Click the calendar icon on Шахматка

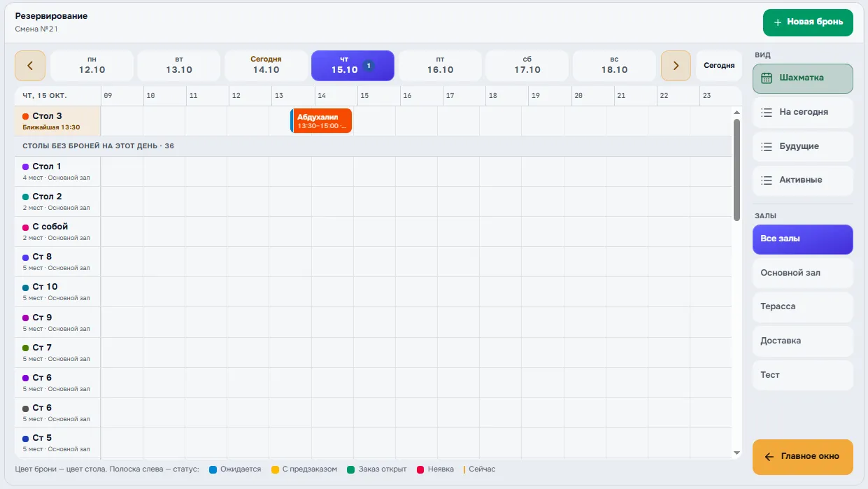click(767, 78)
